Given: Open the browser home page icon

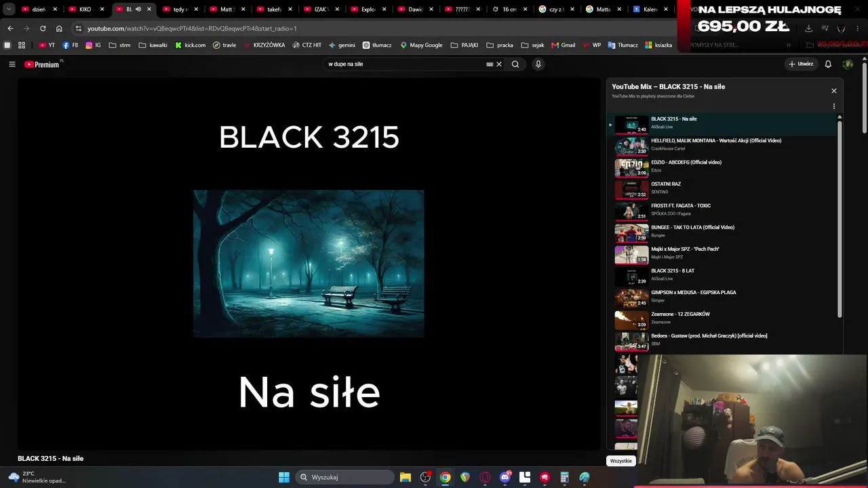Looking at the screenshot, I should (x=59, y=28).
